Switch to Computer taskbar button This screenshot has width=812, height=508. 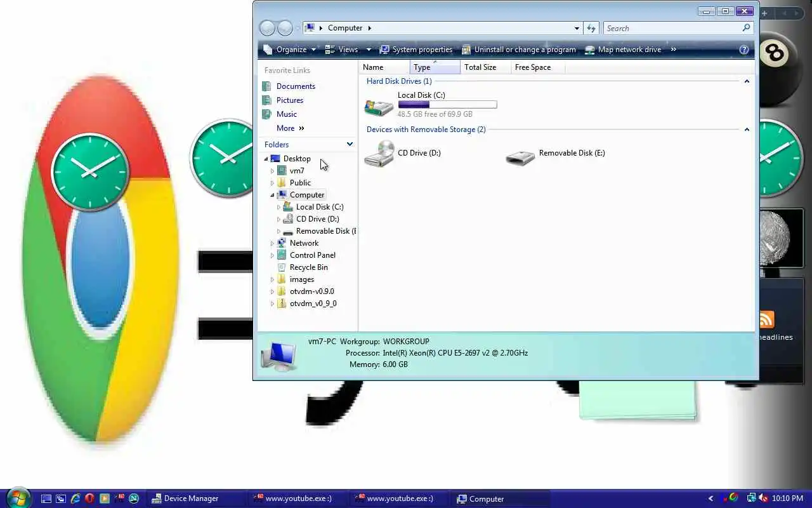click(x=501, y=498)
